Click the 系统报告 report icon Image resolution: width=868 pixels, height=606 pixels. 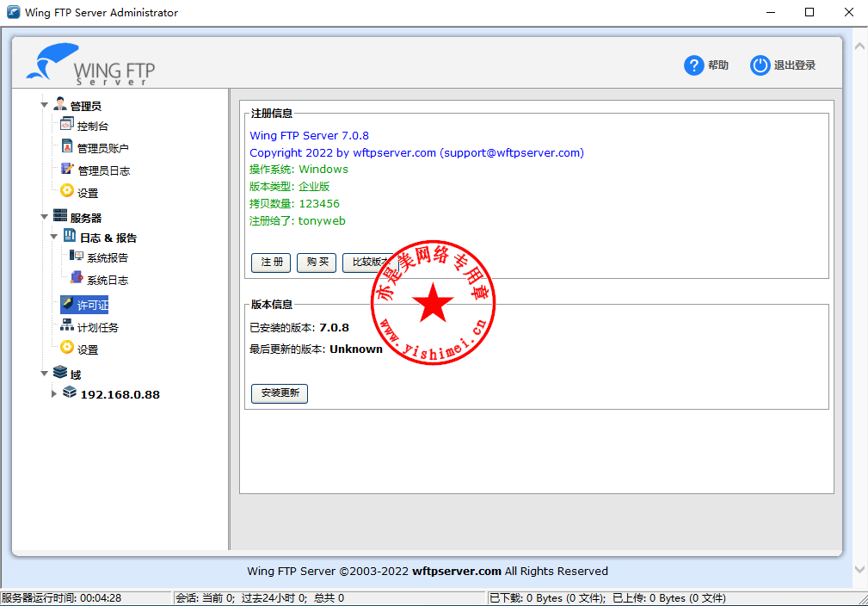click(x=77, y=256)
